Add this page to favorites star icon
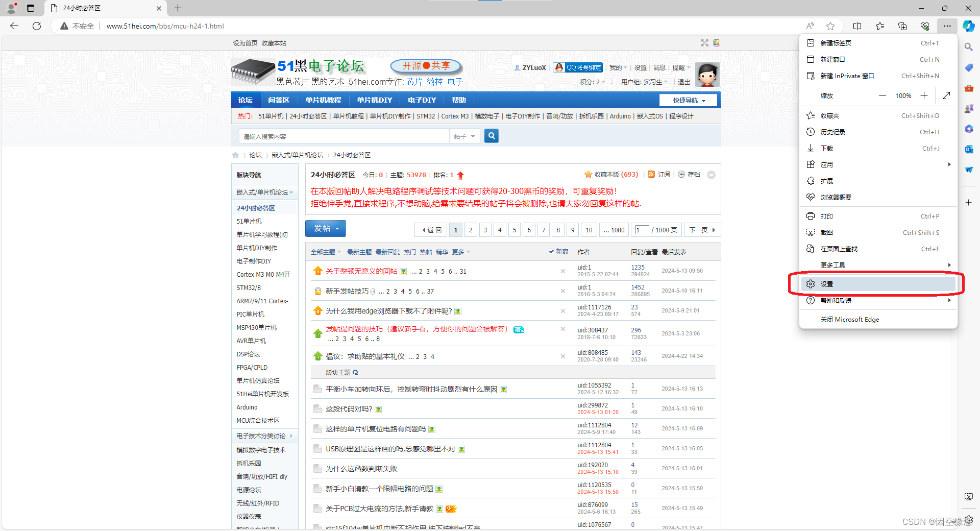Screen dimensions: 980x531 [830, 26]
